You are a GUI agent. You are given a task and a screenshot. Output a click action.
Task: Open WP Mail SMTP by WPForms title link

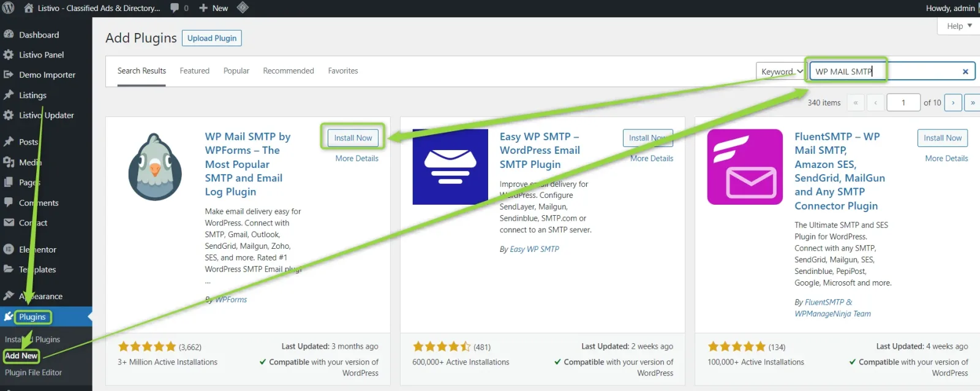click(x=247, y=164)
